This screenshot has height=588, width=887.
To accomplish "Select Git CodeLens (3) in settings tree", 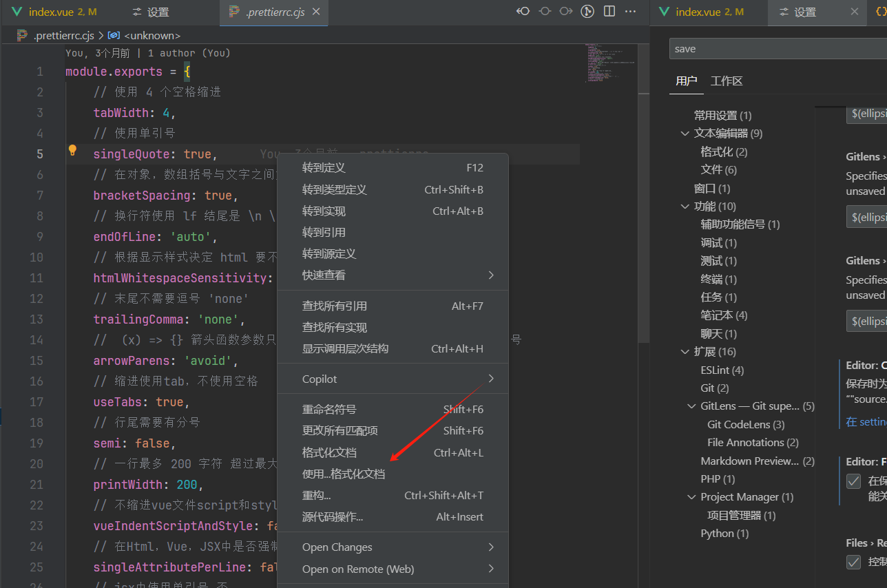I will (x=746, y=424).
